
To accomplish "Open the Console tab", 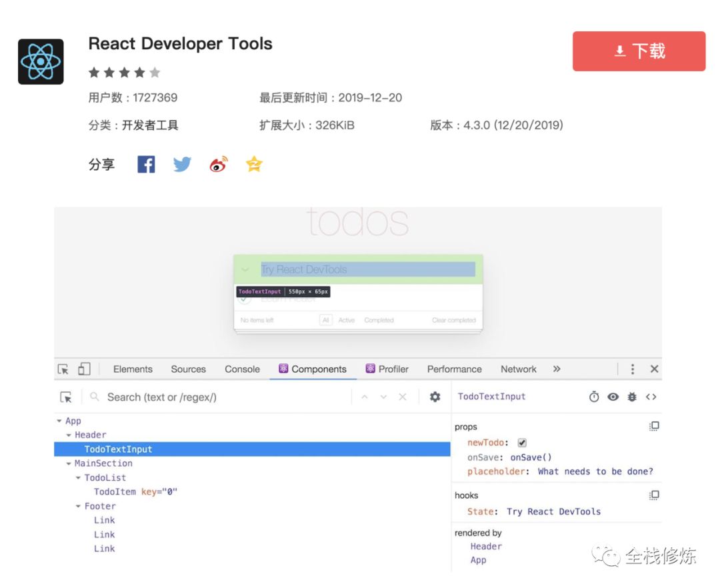I will 241,369.
